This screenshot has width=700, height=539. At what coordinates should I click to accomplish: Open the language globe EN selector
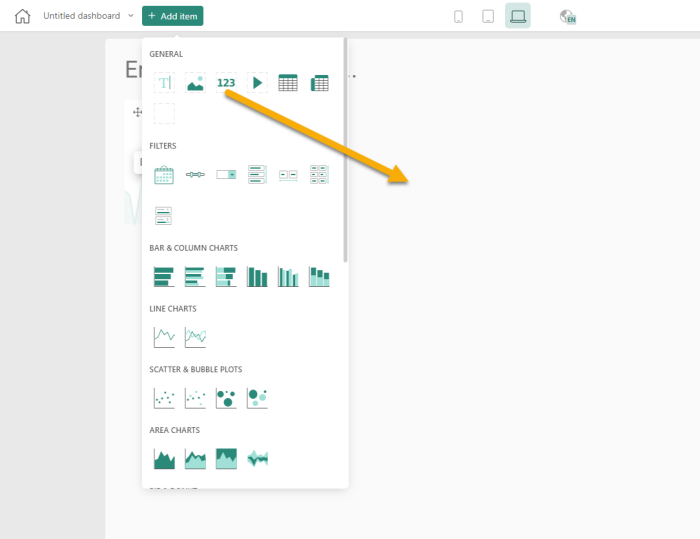pos(568,16)
